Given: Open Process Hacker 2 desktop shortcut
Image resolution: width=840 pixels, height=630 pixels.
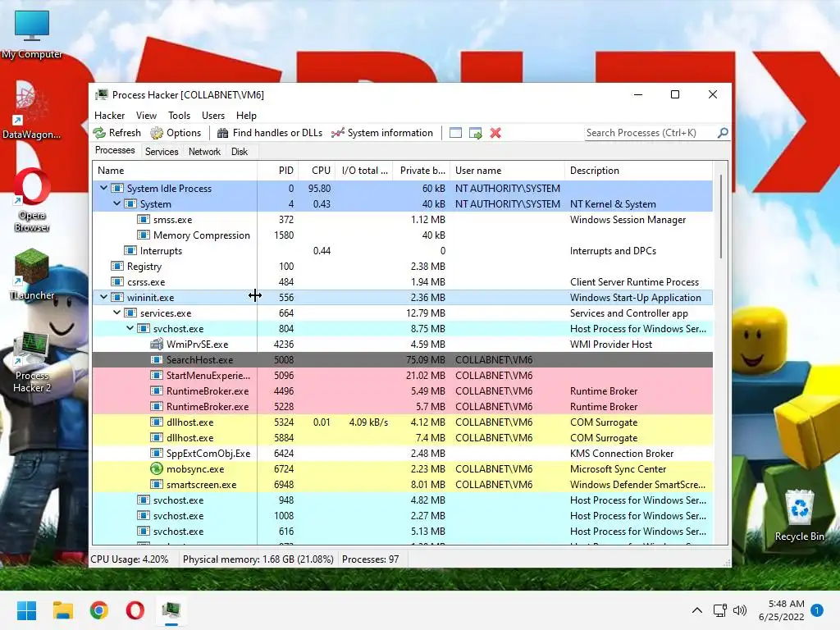Looking at the screenshot, I should point(32,362).
